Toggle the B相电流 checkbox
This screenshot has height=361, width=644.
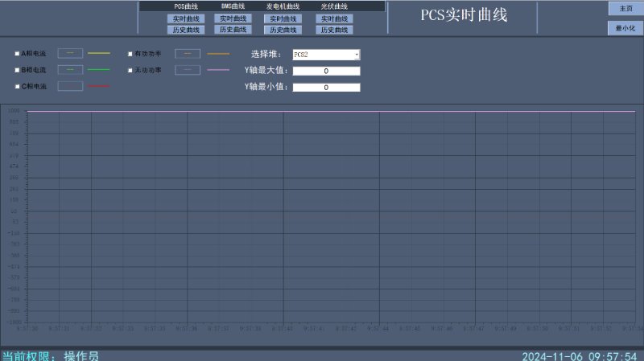point(17,70)
